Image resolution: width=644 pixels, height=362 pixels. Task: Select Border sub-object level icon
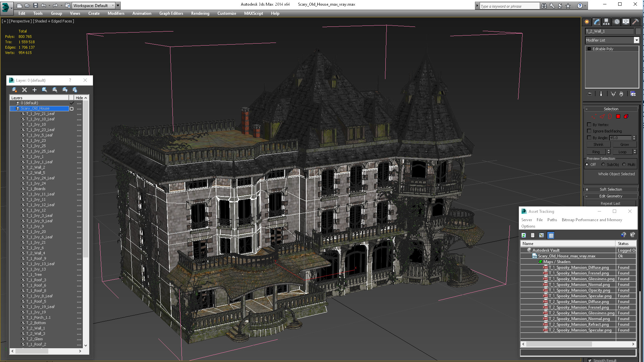click(610, 117)
